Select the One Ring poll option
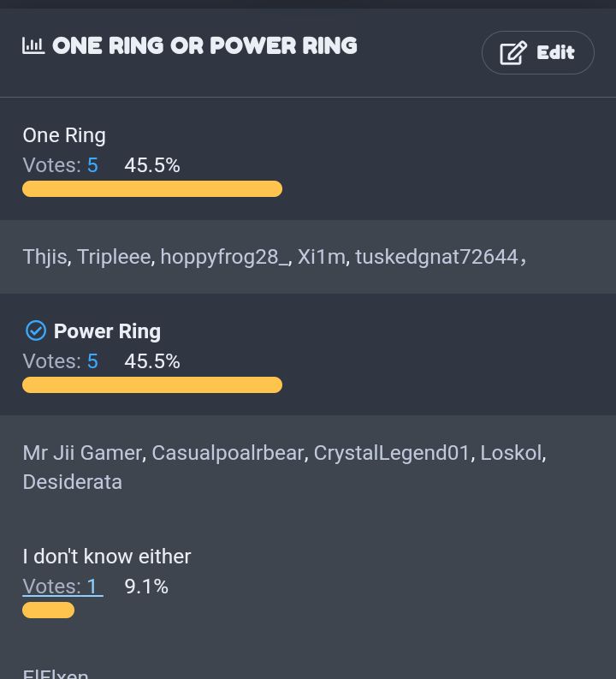 point(64,135)
